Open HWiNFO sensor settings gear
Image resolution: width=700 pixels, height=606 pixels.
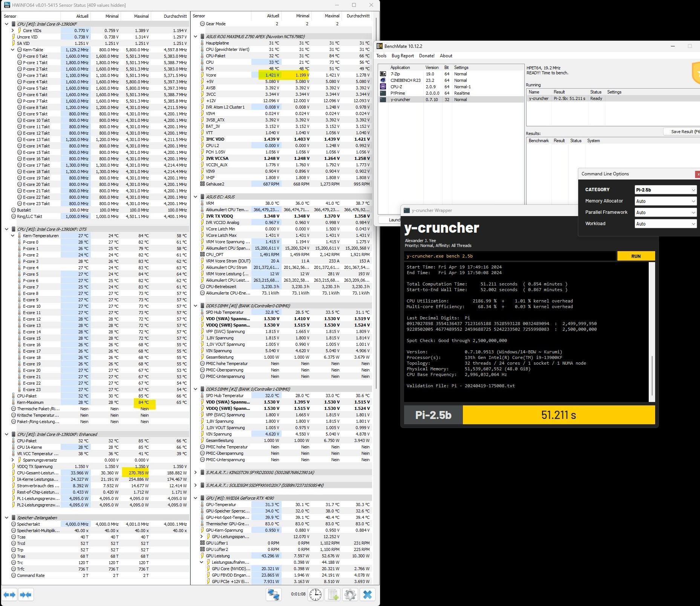pos(350,595)
